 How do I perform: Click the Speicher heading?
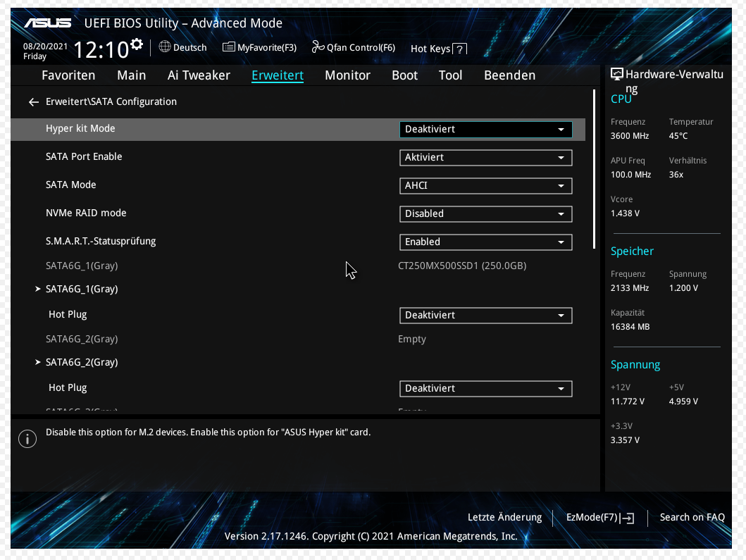(x=632, y=251)
